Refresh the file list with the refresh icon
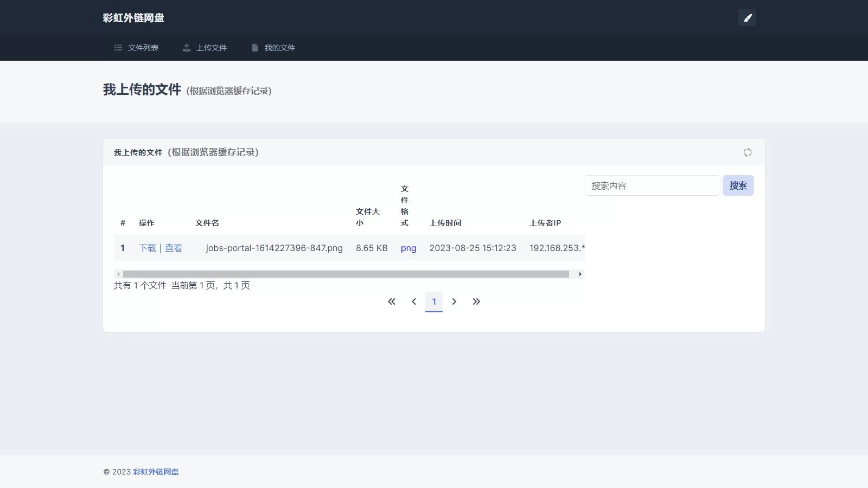The width and height of the screenshot is (868, 488). point(748,152)
